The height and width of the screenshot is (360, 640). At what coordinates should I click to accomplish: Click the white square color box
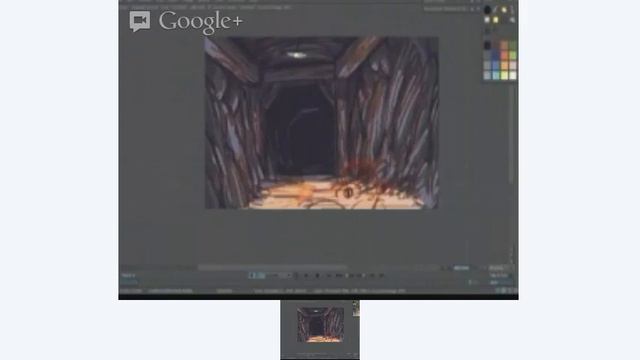coord(487,20)
